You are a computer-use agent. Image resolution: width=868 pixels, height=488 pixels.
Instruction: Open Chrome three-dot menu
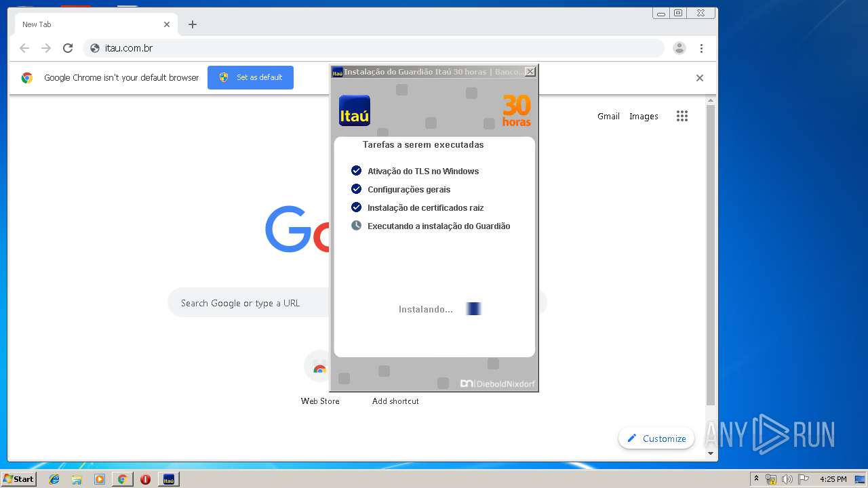click(701, 48)
